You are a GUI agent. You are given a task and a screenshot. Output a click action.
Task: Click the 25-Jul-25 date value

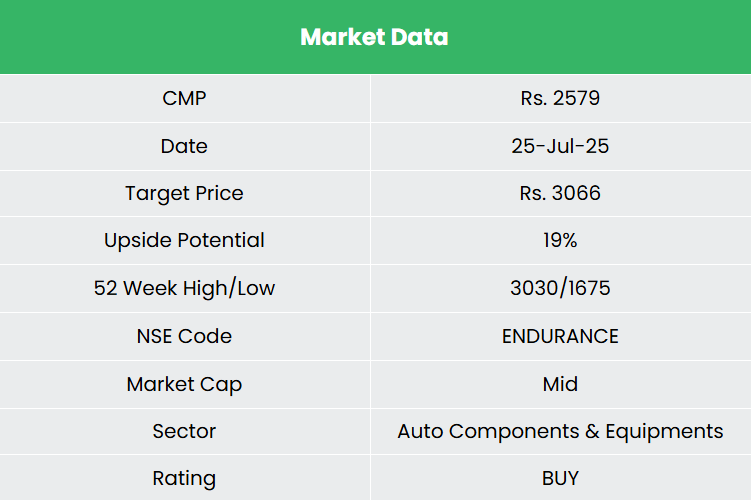click(560, 146)
